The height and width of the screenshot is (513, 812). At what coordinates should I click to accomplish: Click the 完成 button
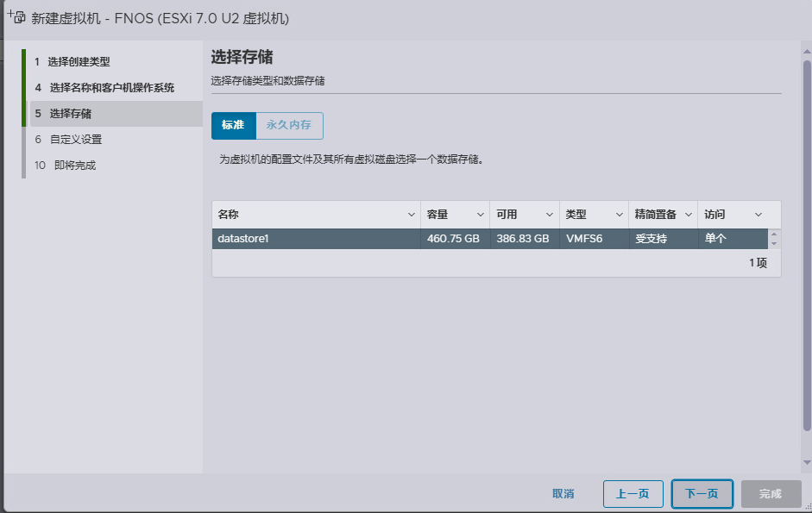(x=771, y=494)
